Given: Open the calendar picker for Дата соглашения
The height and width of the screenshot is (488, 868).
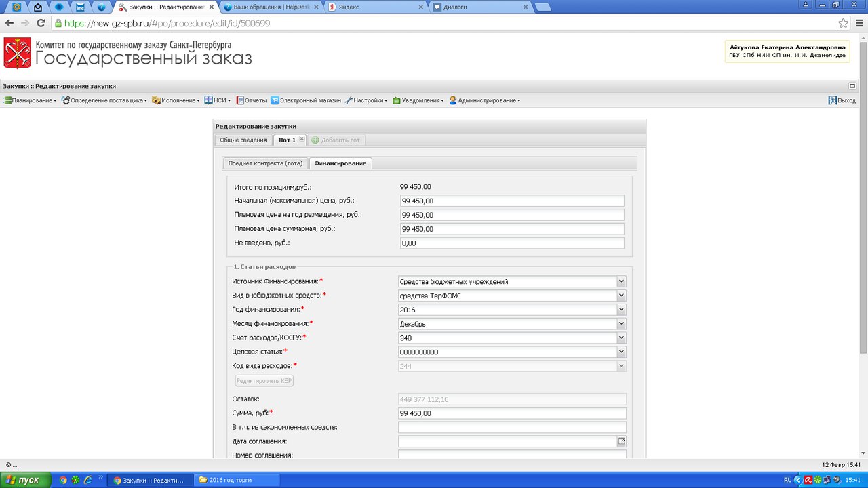Looking at the screenshot, I should coord(621,441).
